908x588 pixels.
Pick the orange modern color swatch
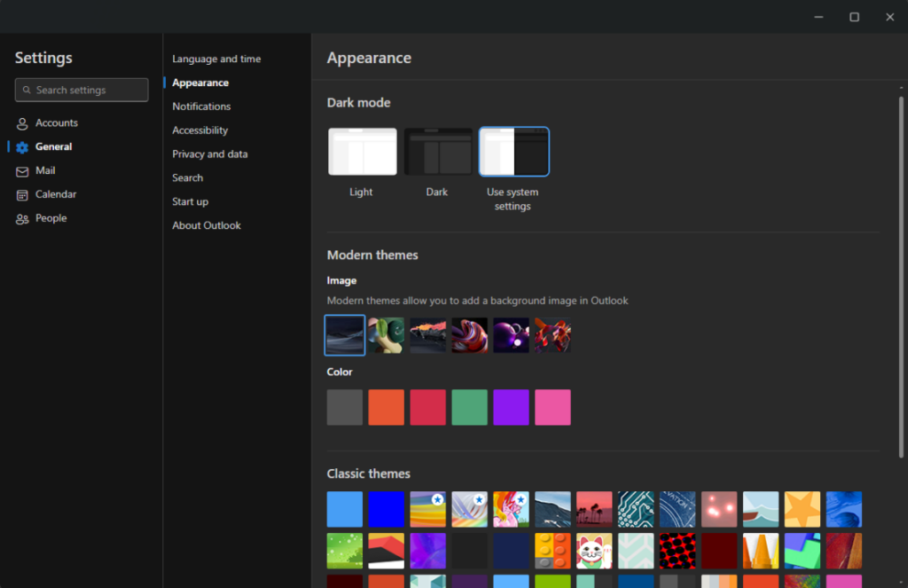point(387,407)
